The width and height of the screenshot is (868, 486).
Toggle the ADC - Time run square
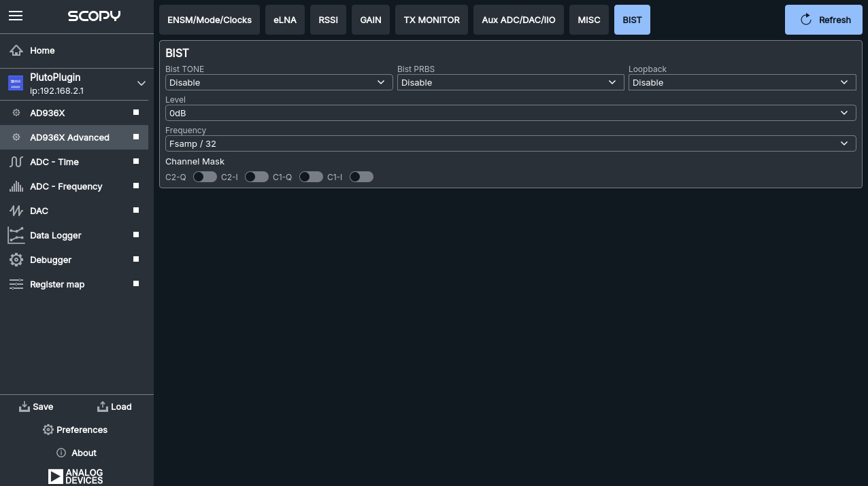(x=136, y=161)
